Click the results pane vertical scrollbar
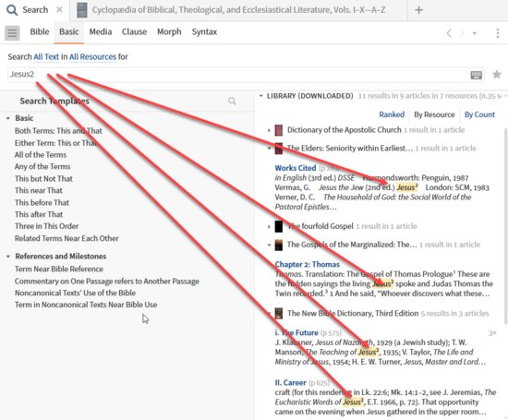Viewport: 508px width, 420px height. [x=506, y=225]
